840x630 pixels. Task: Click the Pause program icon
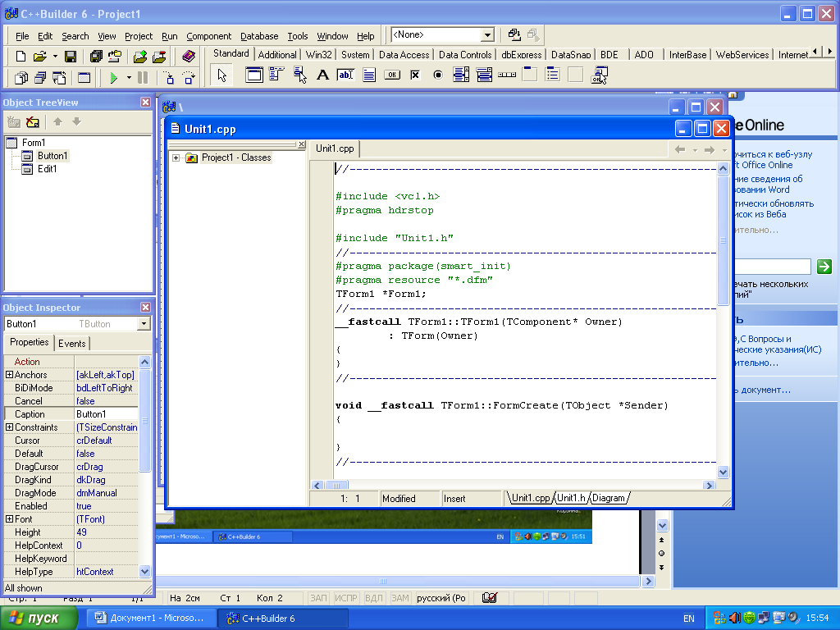(x=143, y=78)
